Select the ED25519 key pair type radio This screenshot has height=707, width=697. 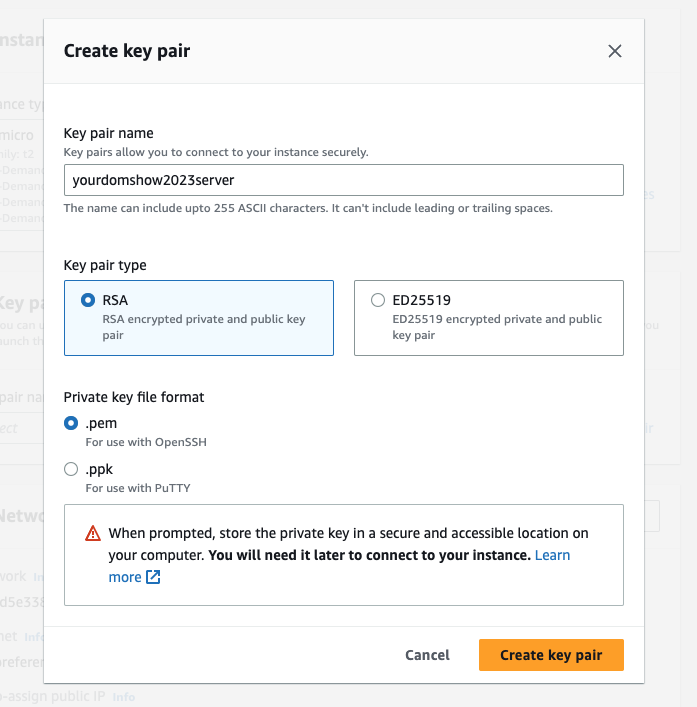[378, 300]
